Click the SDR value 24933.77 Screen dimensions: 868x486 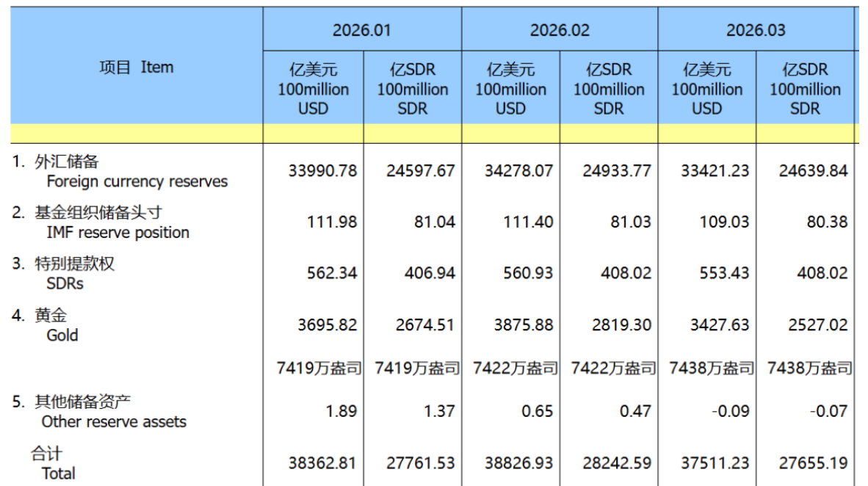(x=617, y=171)
